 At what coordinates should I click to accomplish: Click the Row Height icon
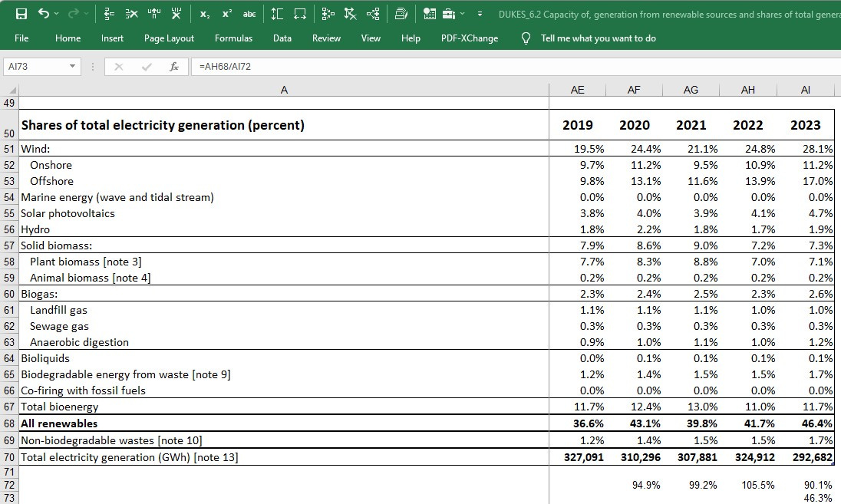[x=277, y=14]
